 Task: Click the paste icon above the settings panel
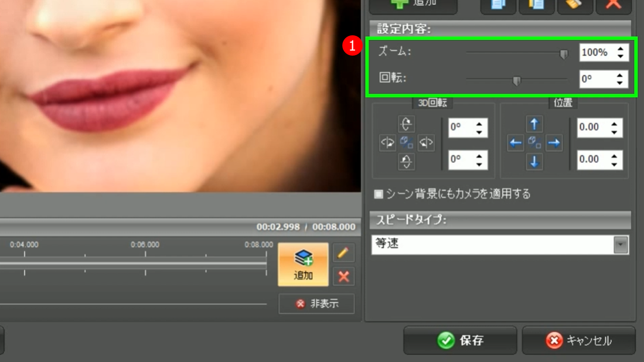pyautogui.click(x=536, y=5)
